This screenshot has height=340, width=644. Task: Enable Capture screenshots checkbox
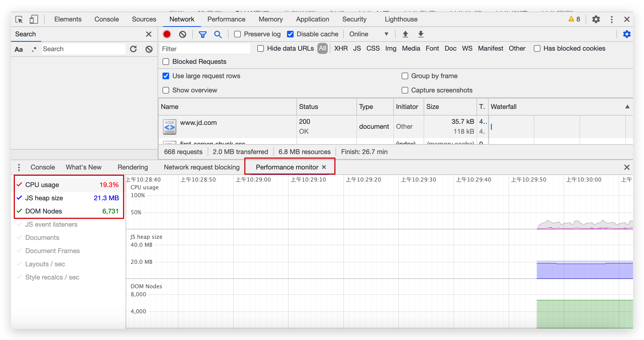pos(405,90)
